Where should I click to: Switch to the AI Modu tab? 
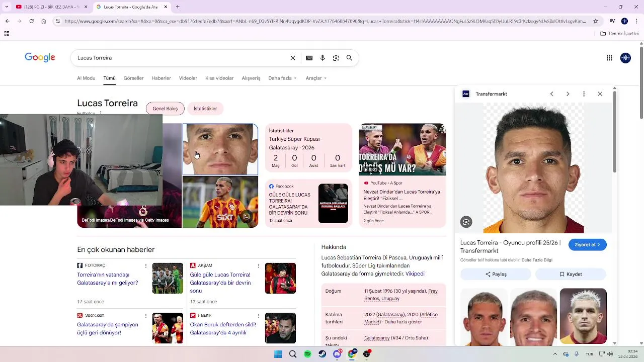(86, 78)
